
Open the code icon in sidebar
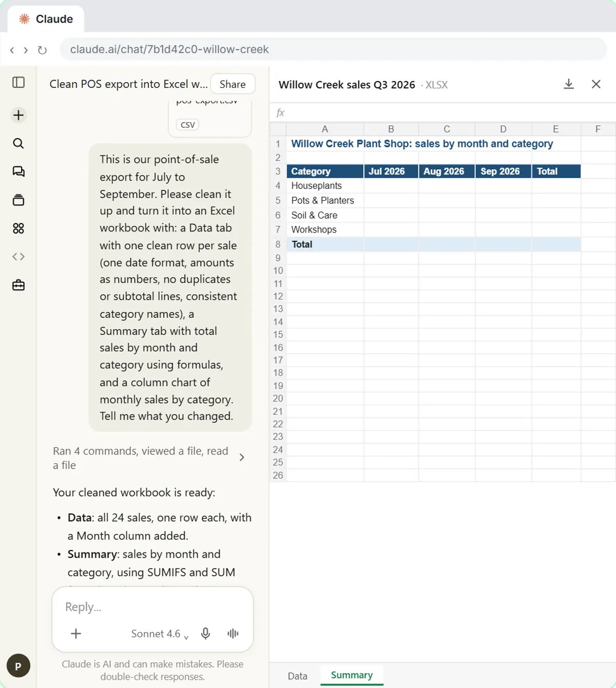point(18,257)
